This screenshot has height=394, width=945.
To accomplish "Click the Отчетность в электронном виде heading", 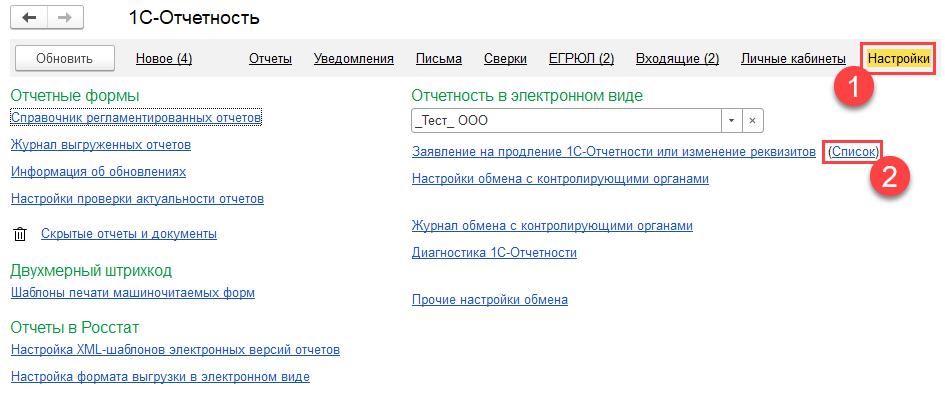I will (x=527, y=95).
